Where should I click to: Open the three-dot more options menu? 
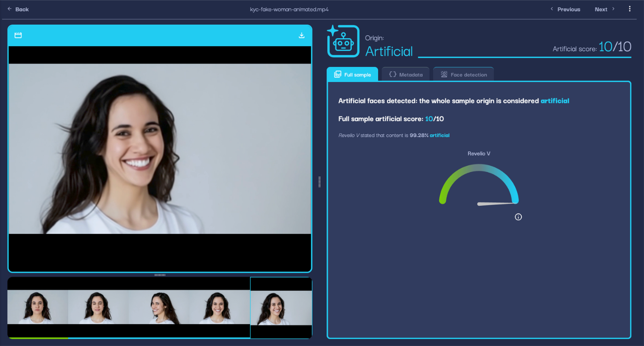point(630,9)
